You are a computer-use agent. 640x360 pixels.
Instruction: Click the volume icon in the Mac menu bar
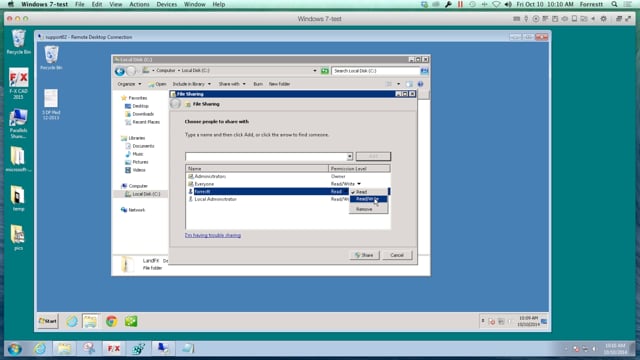coord(508,4)
